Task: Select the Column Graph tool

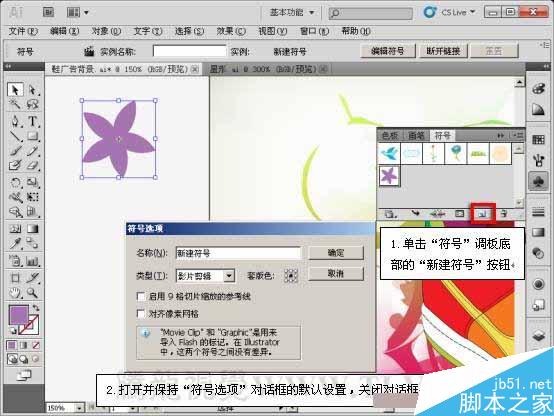Action: (x=33, y=261)
